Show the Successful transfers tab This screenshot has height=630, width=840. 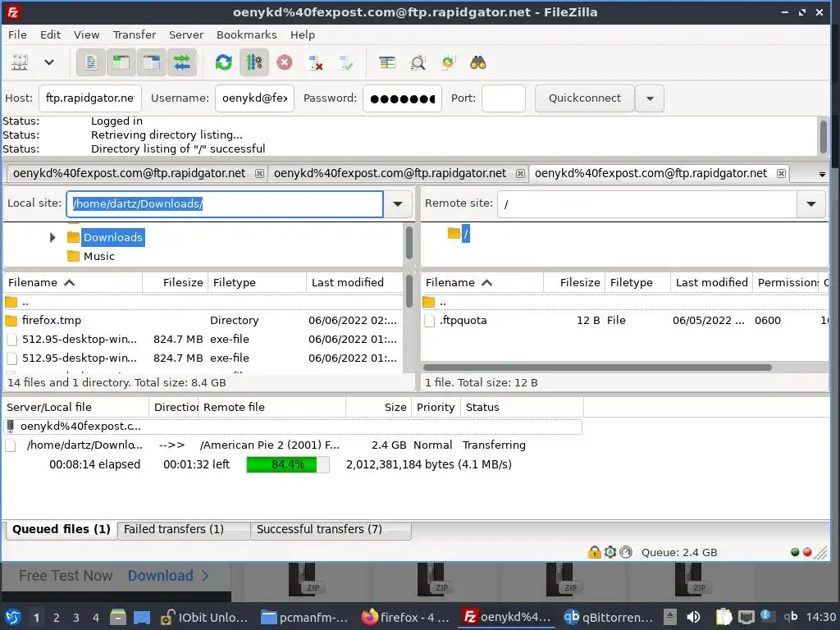331,529
